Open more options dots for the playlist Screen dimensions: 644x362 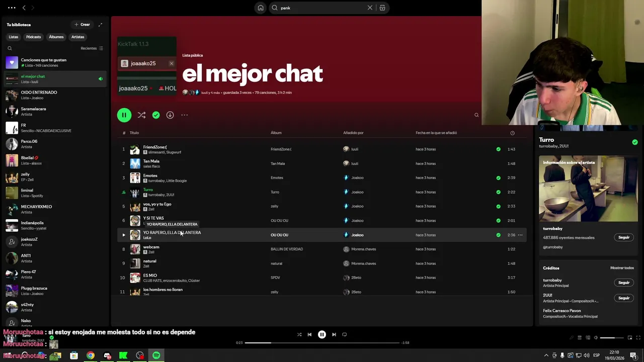tap(185, 115)
